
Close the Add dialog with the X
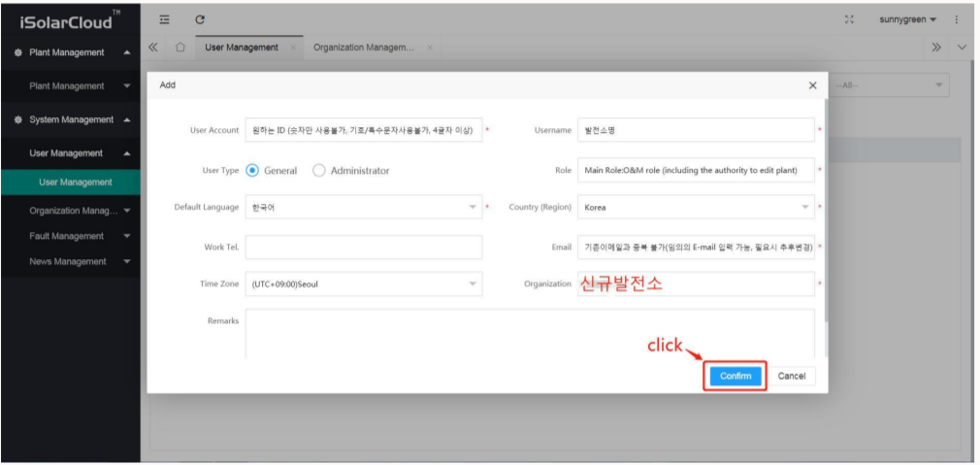812,85
